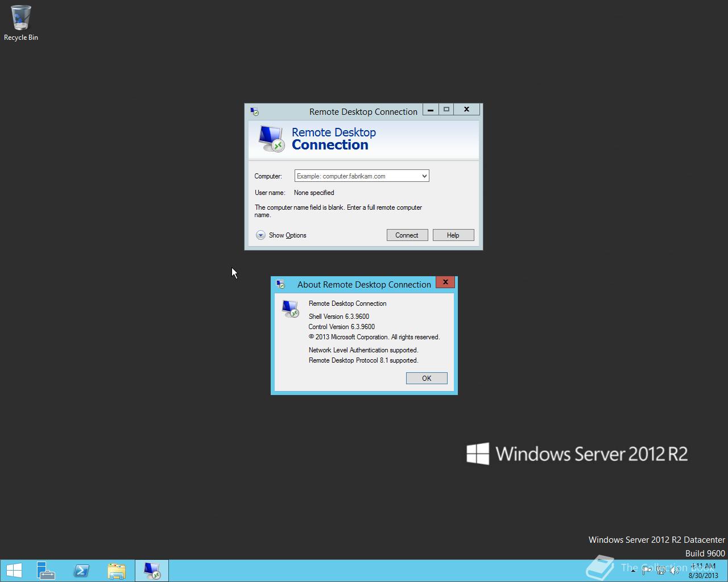Click the volume speaker icon in tray
The width and height of the screenshot is (728, 582).
(675, 571)
